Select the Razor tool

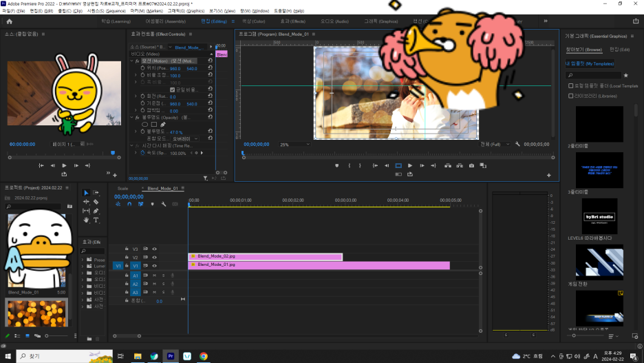96,201
